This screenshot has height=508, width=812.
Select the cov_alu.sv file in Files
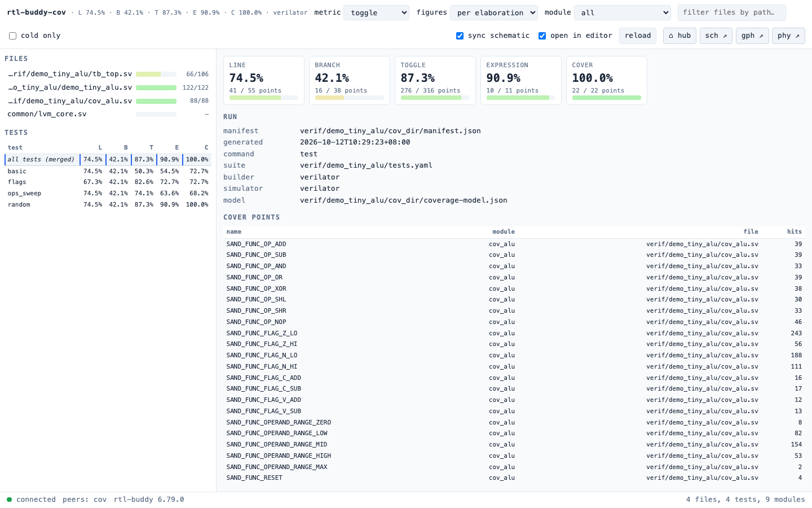click(108, 101)
